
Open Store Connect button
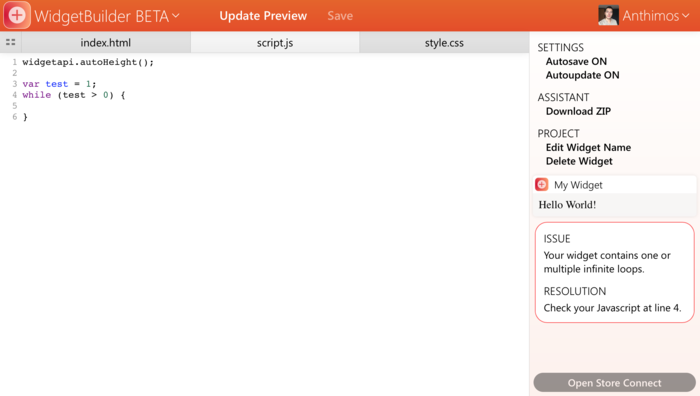614,383
